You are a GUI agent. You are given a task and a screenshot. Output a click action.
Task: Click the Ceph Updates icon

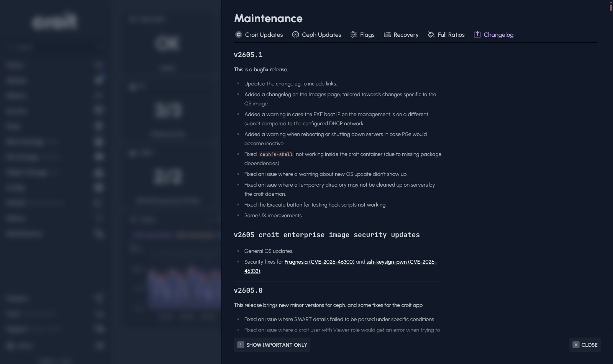pyautogui.click(x=295, y=34)
